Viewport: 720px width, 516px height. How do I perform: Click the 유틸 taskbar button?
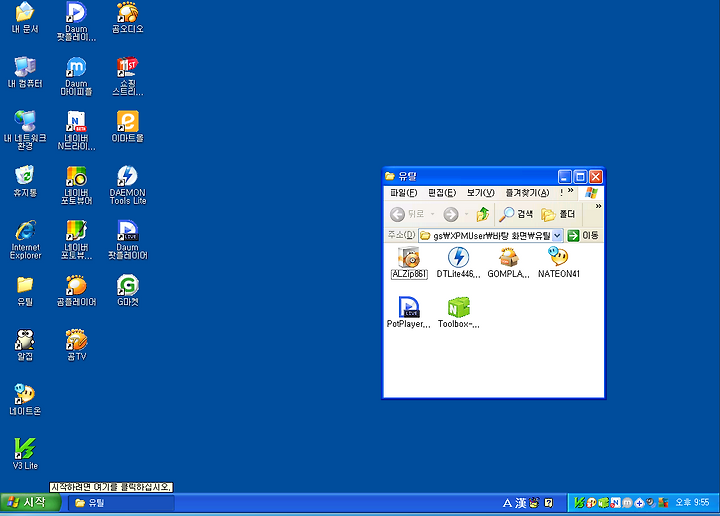[x=121, y=503]
